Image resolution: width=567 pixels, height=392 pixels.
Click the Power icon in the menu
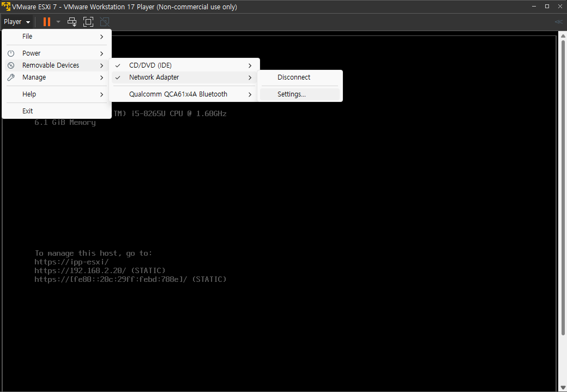tap(11, 53)
